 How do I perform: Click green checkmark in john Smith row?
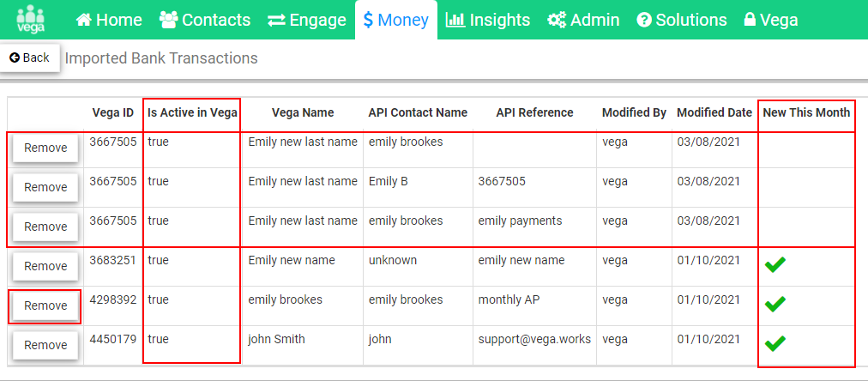(775, 344)
